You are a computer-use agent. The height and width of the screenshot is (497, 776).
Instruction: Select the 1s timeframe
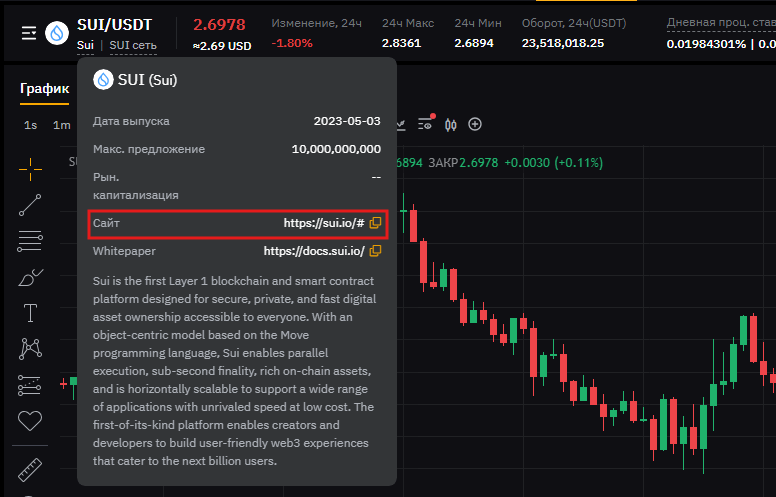(31, 125)
